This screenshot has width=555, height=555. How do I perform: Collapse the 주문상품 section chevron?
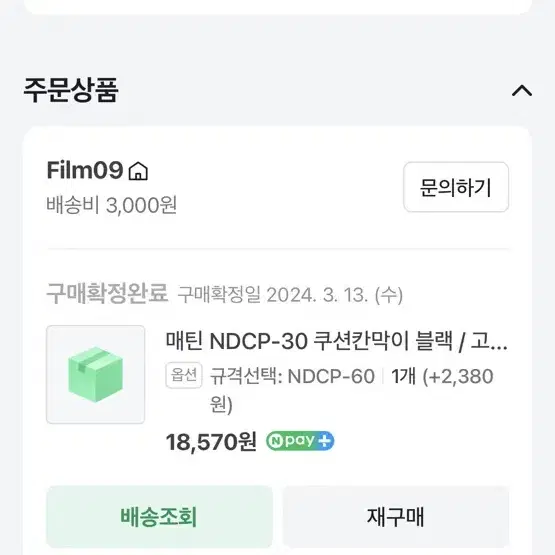point(522,91)
